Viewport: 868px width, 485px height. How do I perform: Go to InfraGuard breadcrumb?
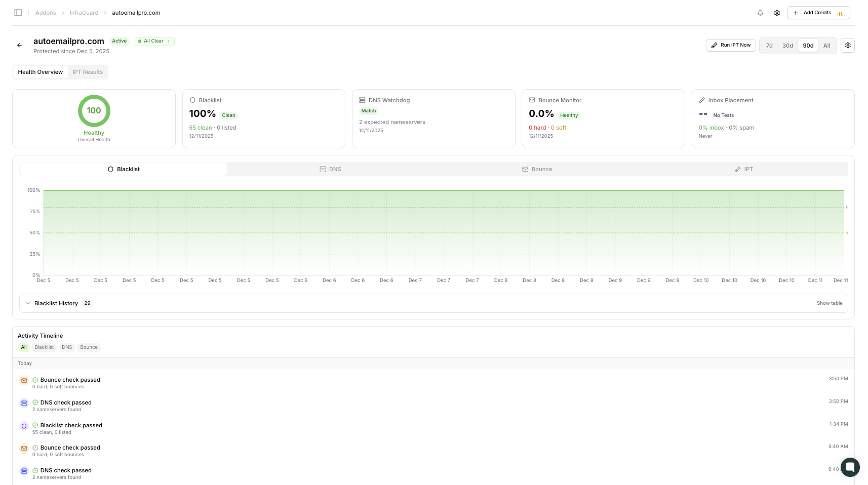coord(84,13)
